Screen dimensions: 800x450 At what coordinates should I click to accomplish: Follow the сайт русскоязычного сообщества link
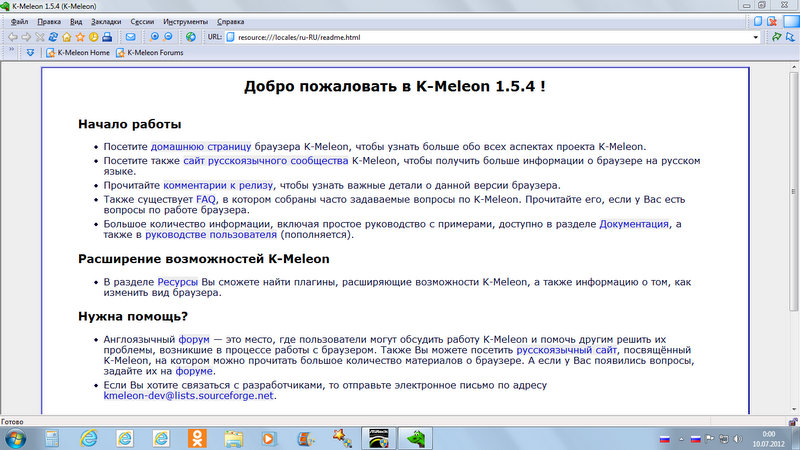pyautogui.click(x=266, y=161)
